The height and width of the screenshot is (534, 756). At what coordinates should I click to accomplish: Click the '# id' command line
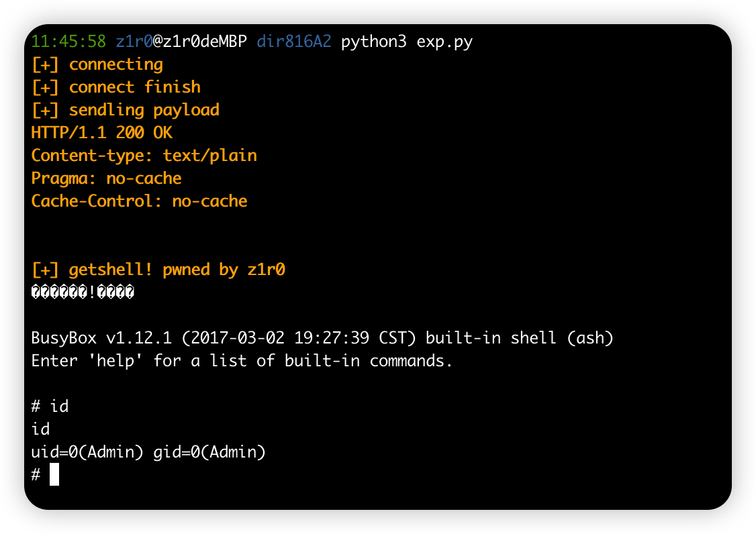pos(50,407)
